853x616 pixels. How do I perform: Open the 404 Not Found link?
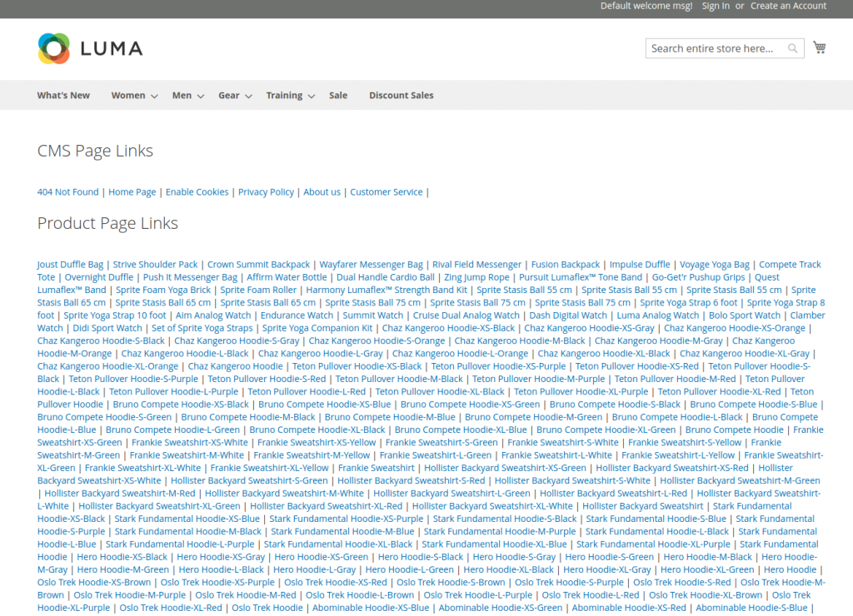pyautogui.click(x=67, y=191)
